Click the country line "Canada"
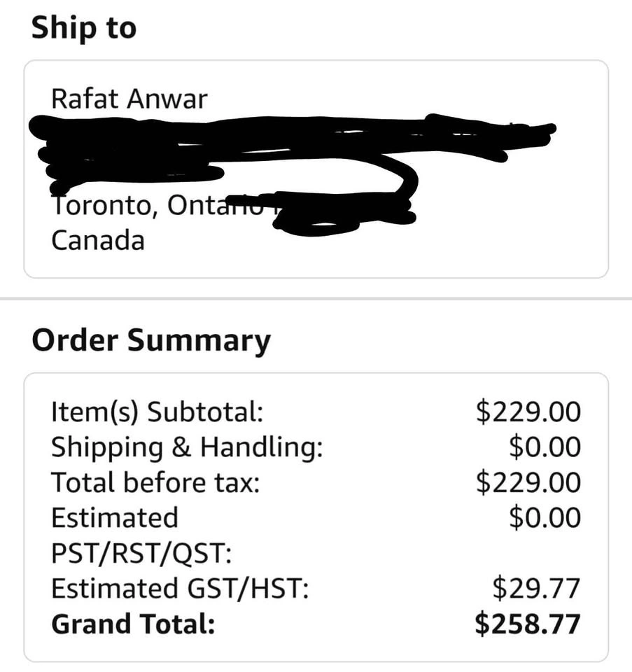Image resolution: width=632 pixels, height=672 pixels. (x=98, y=240)
